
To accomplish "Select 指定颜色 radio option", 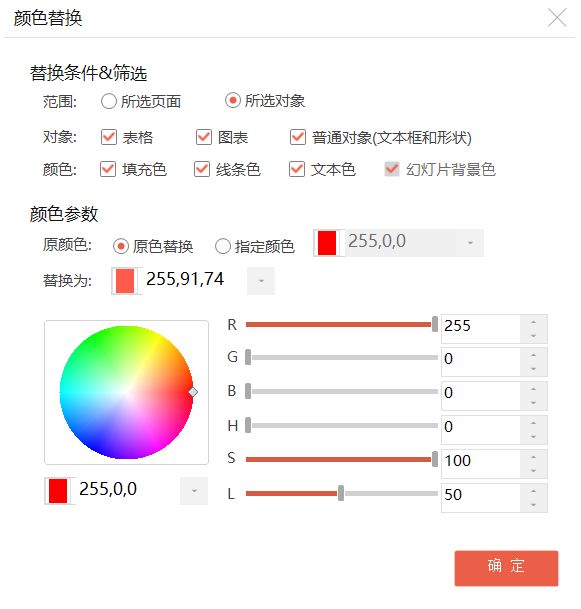I will pyautogui.click(x=223, y=246).
